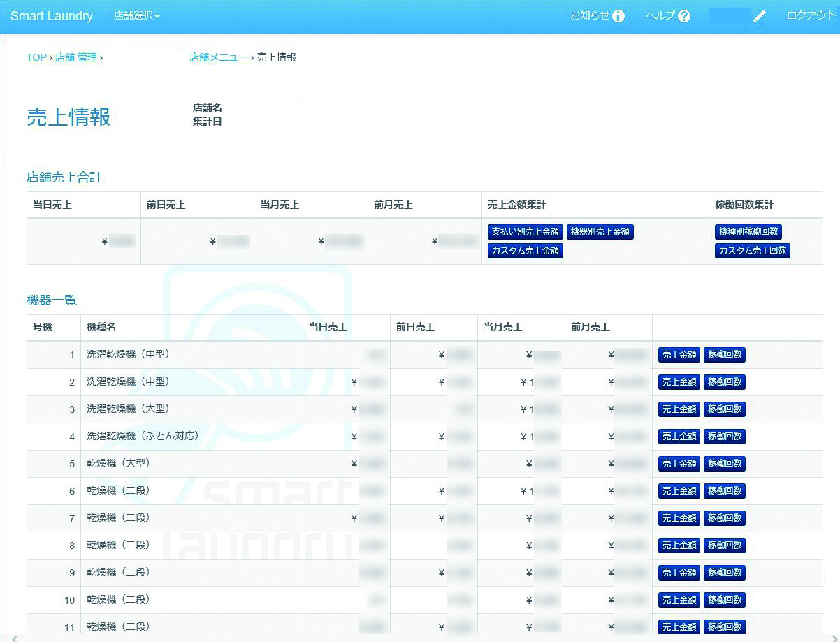
Task: Open the カスタム売上回数 report
Action: 753,250
